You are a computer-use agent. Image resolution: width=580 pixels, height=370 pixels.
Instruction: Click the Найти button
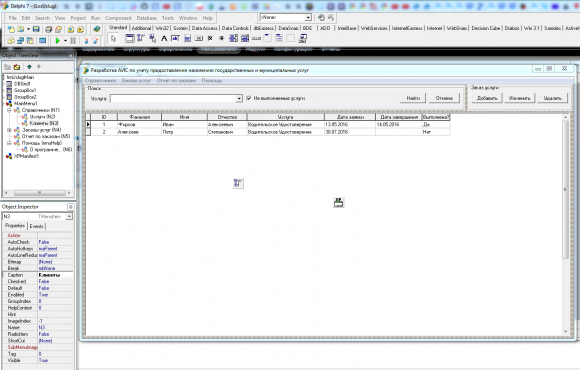coord(413,98)
